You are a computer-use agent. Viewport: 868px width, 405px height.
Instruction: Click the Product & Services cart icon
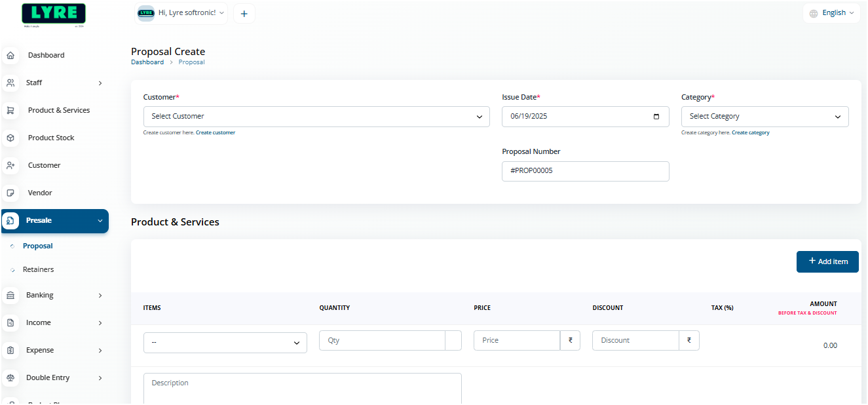tap(10, 110)
